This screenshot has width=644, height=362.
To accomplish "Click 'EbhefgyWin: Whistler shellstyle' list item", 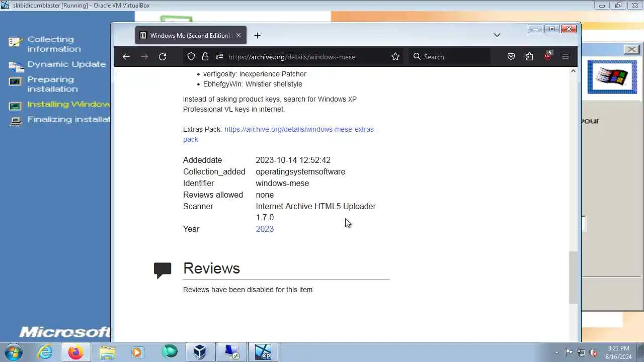I will pyautogui.click(x=253, y=84).
